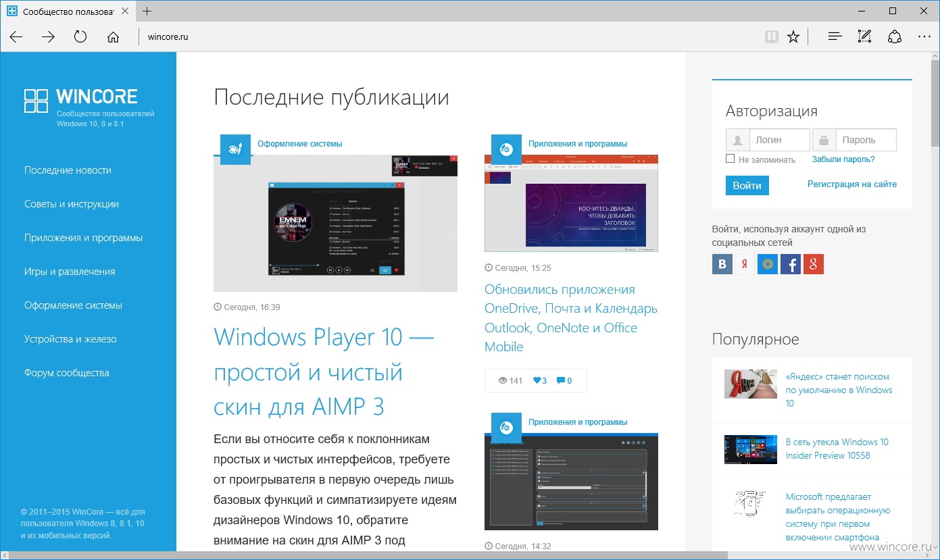Add page to favorites star icon
The image size is (940, 560).
coord(793,36)
